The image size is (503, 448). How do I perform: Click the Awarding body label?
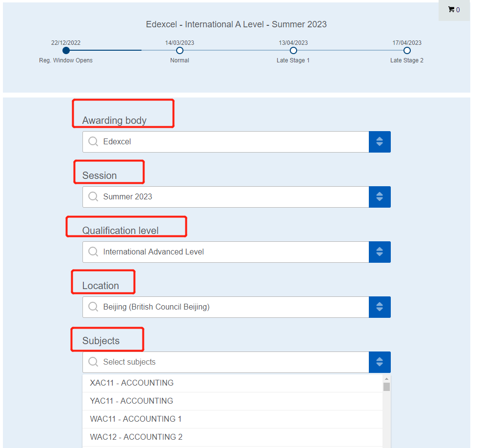click(114, 120)
